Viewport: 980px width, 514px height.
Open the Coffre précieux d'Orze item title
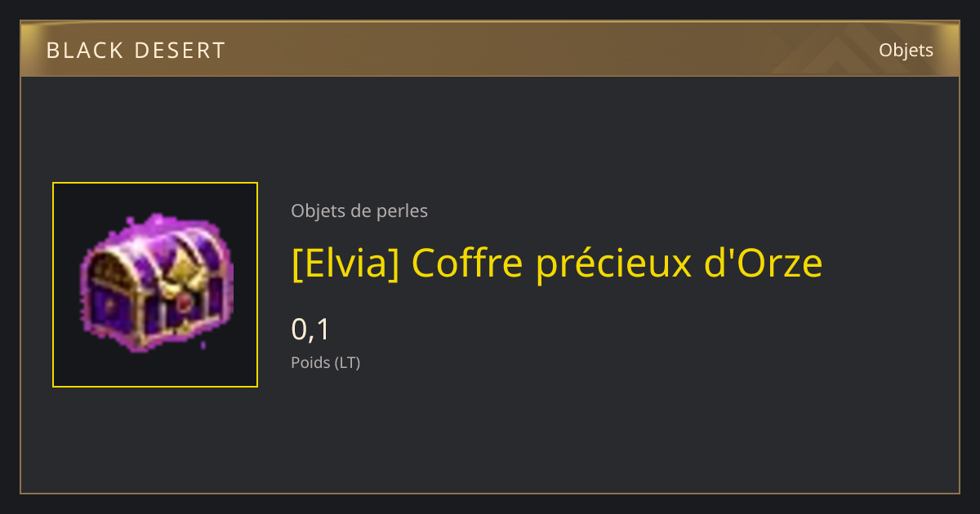coord(617,264)
